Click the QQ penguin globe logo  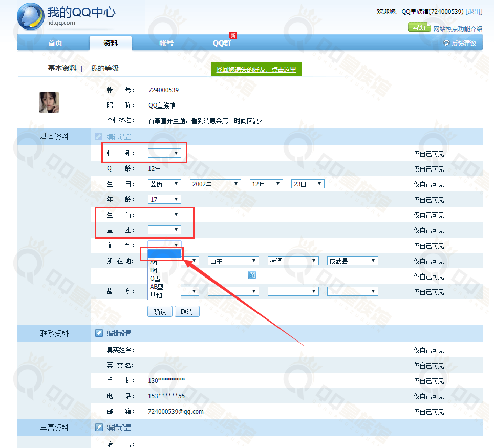(x=30, y=16)
